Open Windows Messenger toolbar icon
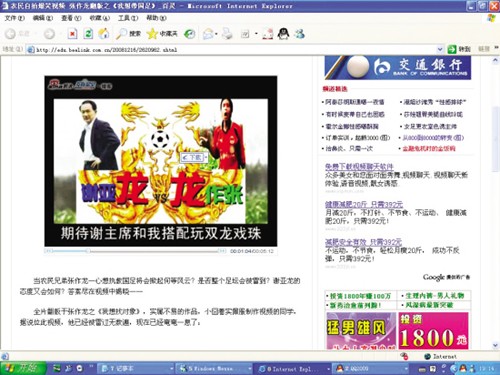The width and height of the screenshot is (500, 375). tap(299, 34)
